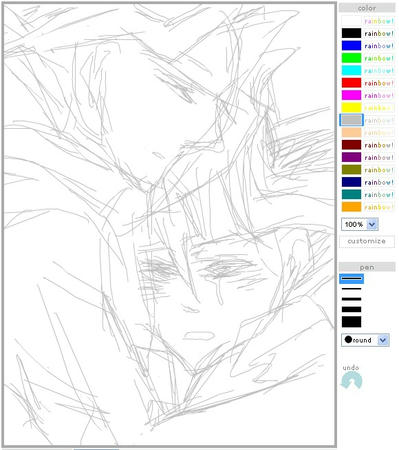Image resolution: width=399 pixels, height=450 pixels.
Task: Click rainbow option beside black swatch
Action: point(379,33)
